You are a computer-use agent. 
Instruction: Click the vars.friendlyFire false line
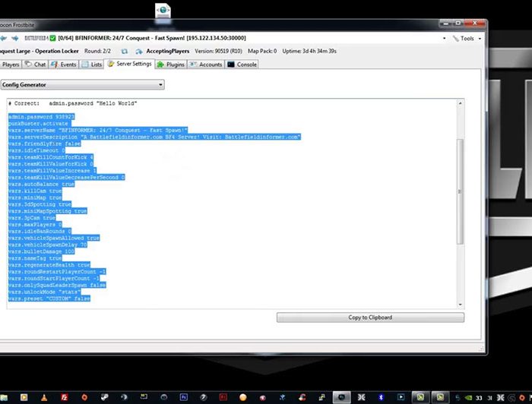(x=44, y=144)
